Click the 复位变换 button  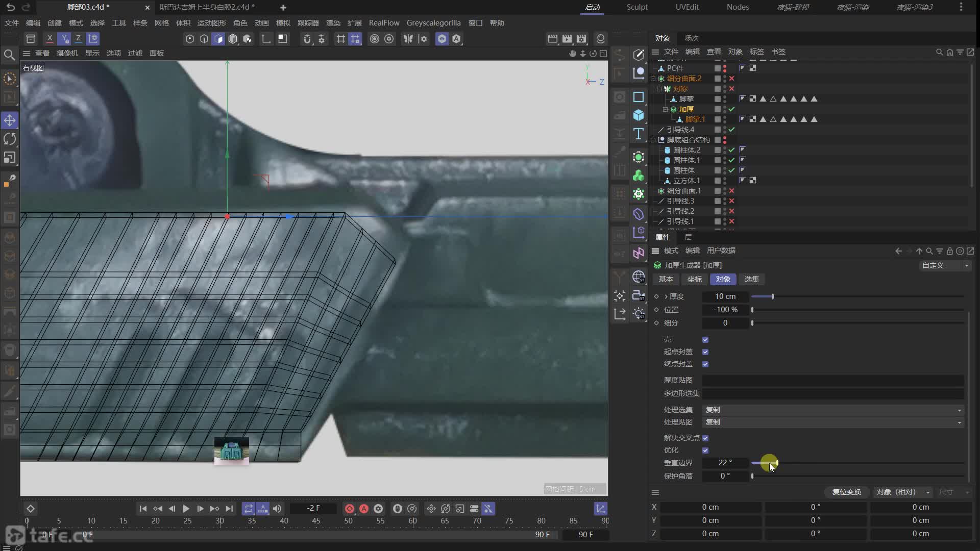[x=846, y=492]
